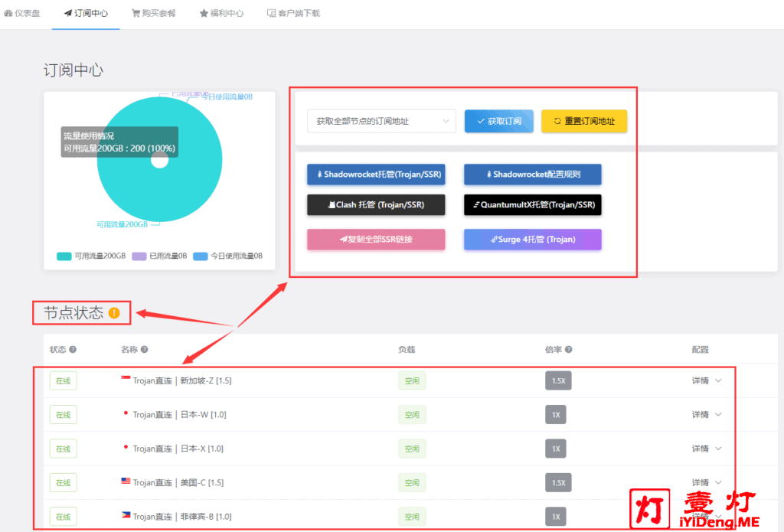Viewport: 784px width, 532px height.
Task: Click the 空闲 load badge for 新加坡-Z
Action: (412, 380)
